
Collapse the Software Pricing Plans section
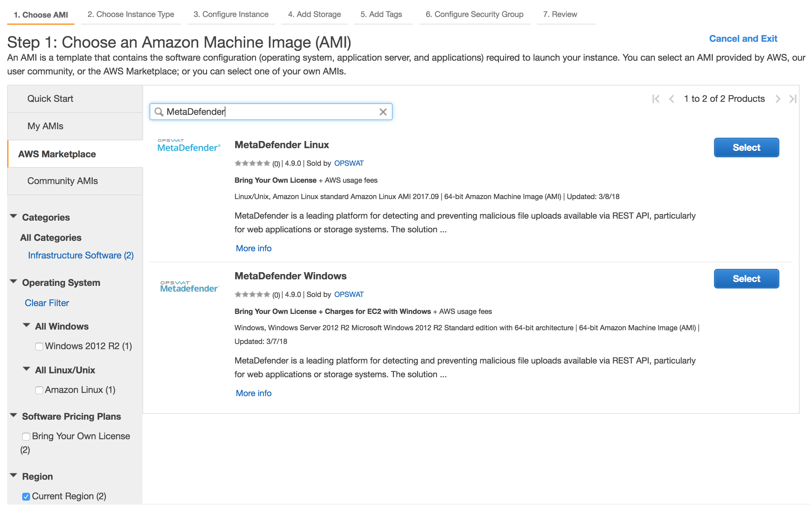click(x=14, y=415)
